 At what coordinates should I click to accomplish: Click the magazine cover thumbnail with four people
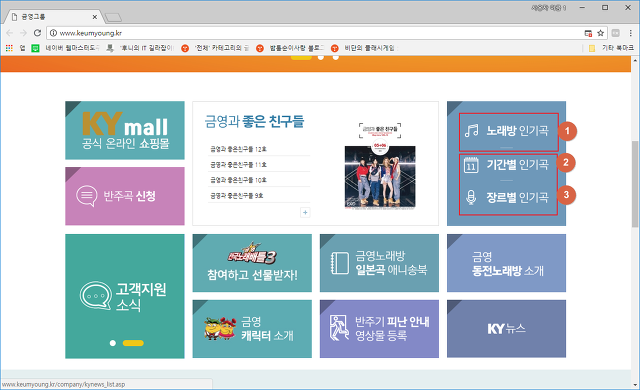tap(380, 177)
